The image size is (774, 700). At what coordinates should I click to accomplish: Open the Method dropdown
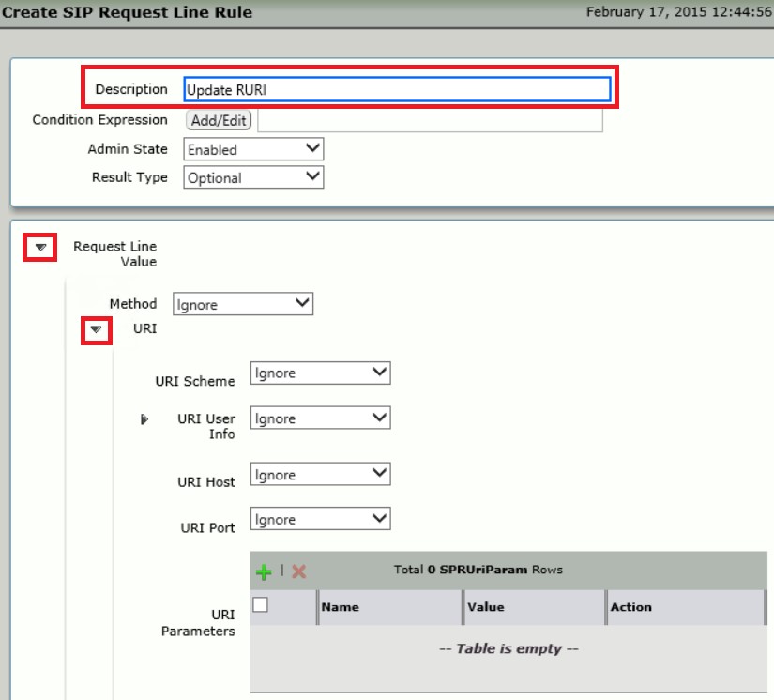pos(243,304)
